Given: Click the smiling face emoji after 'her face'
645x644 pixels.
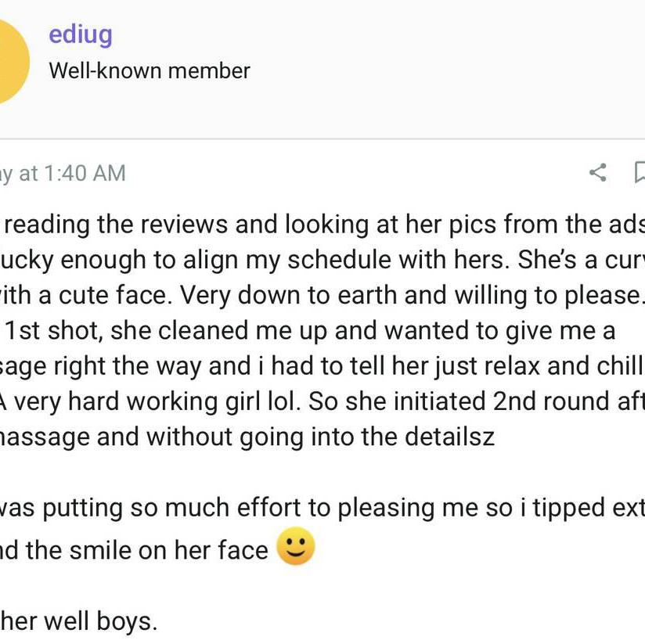Looking at the screenshot, I should [x=295, y=547].
